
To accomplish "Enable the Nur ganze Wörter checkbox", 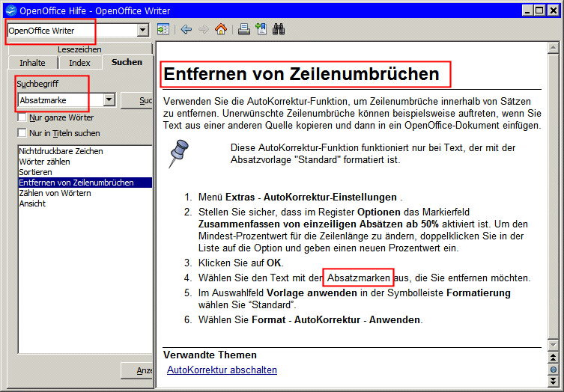I will 22,117.
